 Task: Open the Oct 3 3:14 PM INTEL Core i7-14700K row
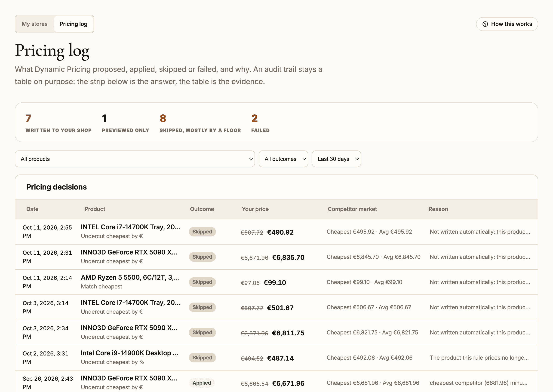pos(276,307)
